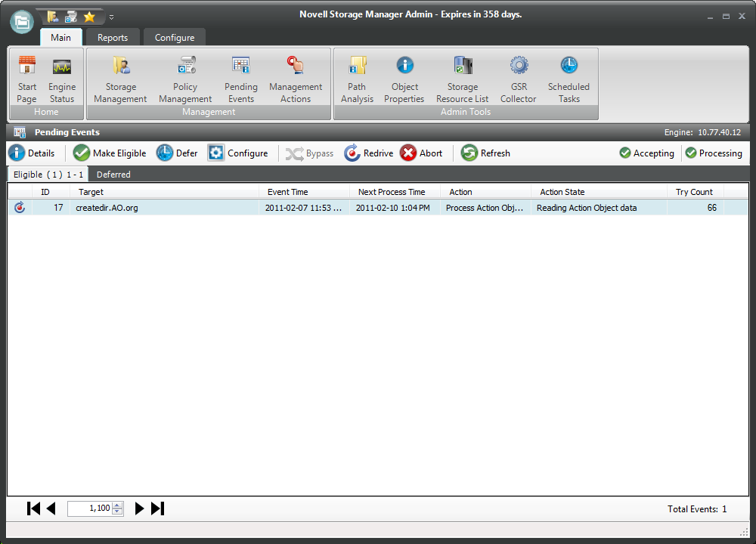Image resolution: width=756 pixels, height=544 pixels.
Task: Open Object Properties
Action: 404,79
